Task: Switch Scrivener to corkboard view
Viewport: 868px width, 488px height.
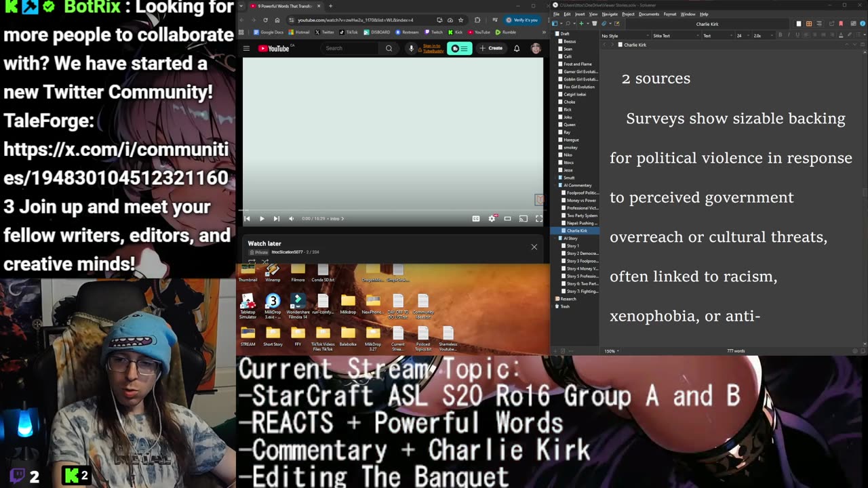Action: point(809,24)
